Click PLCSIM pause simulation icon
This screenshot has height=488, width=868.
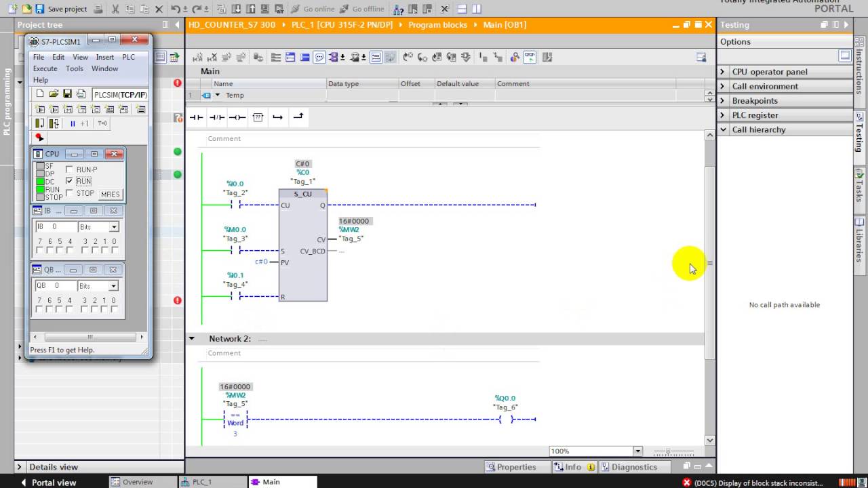pyautogui.click(x=73, y=123)
